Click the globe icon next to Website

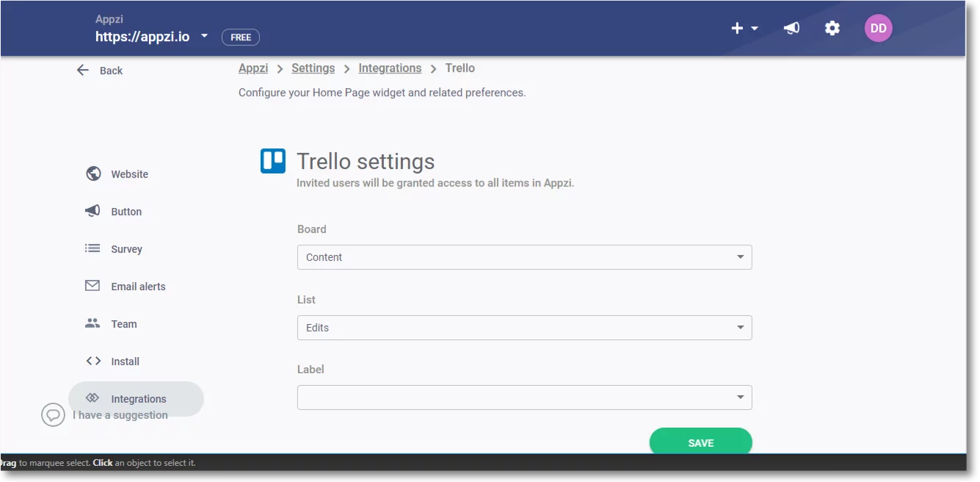coord(93,173)
